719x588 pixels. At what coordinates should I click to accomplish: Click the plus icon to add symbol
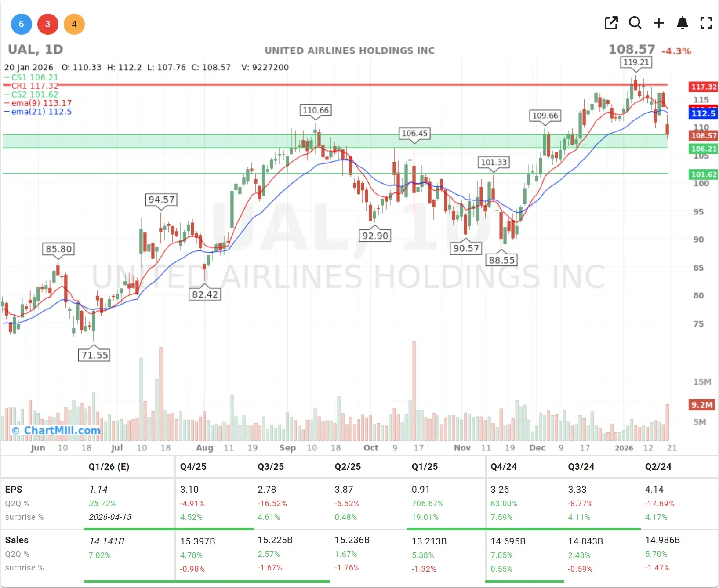tap(659, 23)
